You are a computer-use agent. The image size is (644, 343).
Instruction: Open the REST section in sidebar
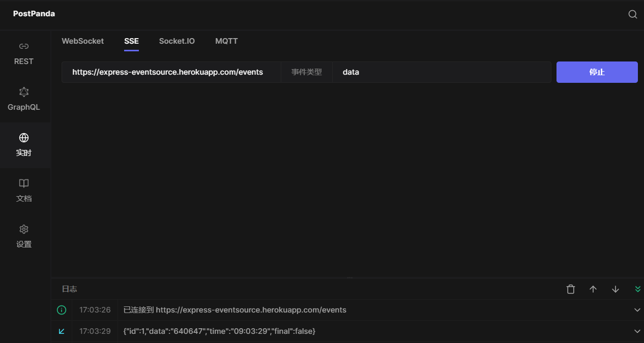click(24, 54)
